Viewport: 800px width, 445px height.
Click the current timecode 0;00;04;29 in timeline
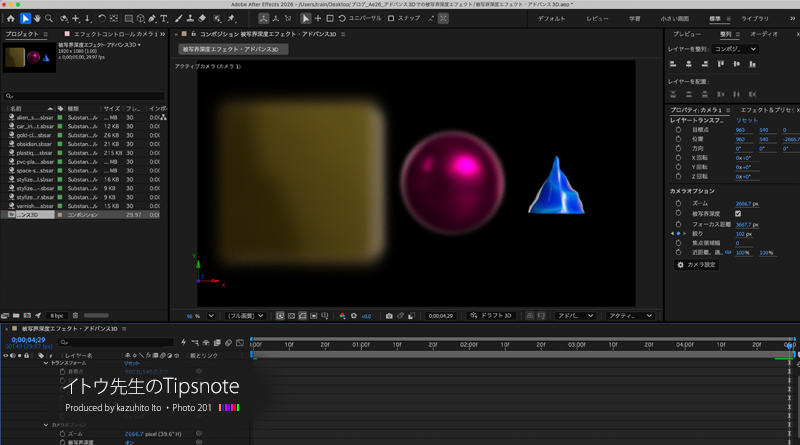point(29,340)
